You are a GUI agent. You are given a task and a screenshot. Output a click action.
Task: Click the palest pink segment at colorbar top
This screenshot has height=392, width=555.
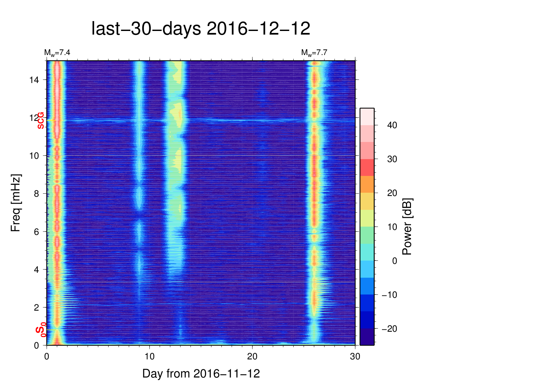[367, 117]
